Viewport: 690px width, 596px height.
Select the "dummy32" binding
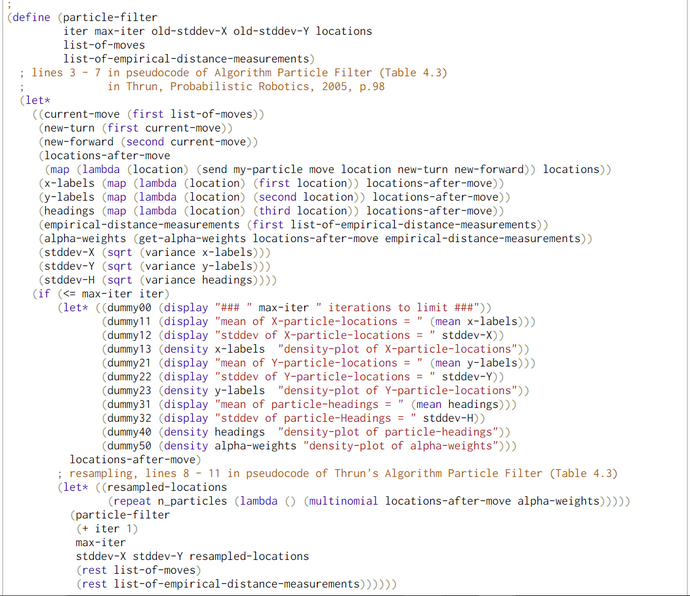click(x=129, y=418)
